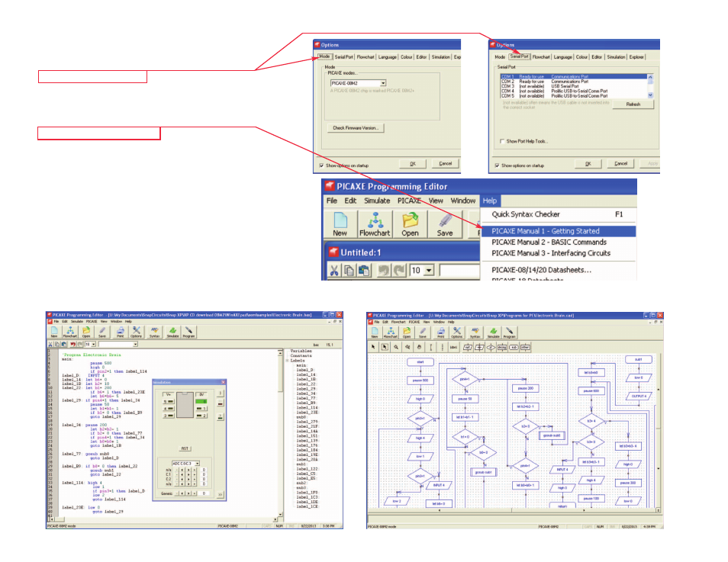Select the plain arrow pointer tool in the flowchart window
The width and height of the screenshot is (728, 562).
click(373, 347)
